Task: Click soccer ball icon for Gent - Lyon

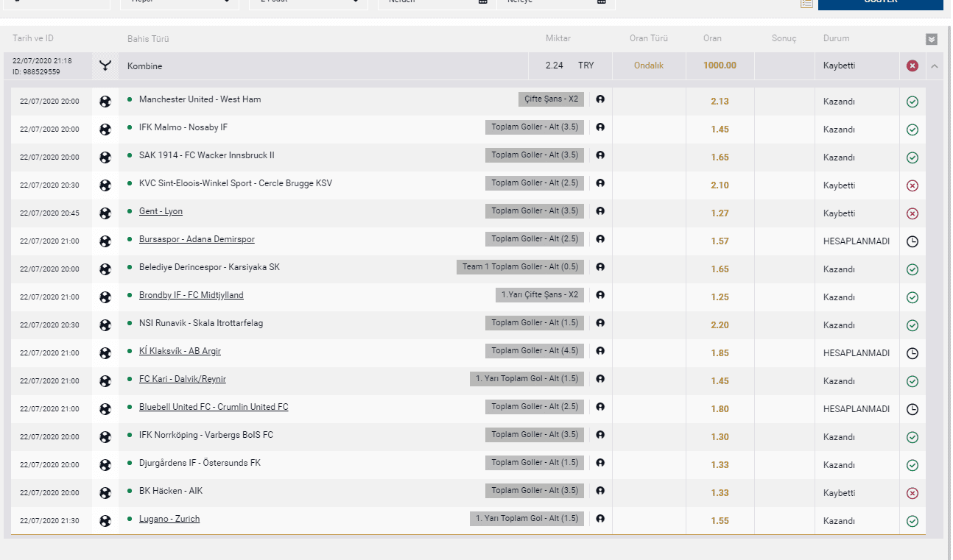Action: coord(105,213)
